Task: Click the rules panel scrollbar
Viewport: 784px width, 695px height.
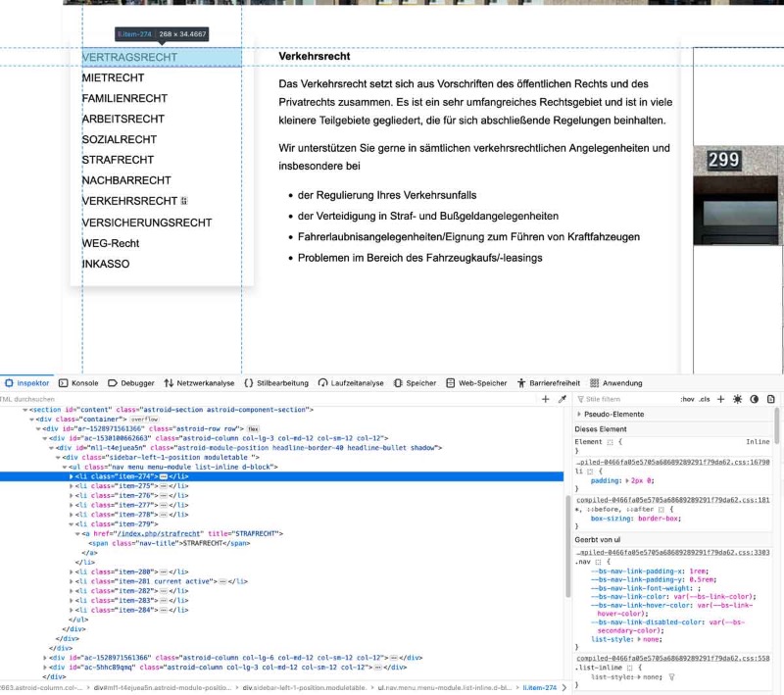Action: coord(777,425)
